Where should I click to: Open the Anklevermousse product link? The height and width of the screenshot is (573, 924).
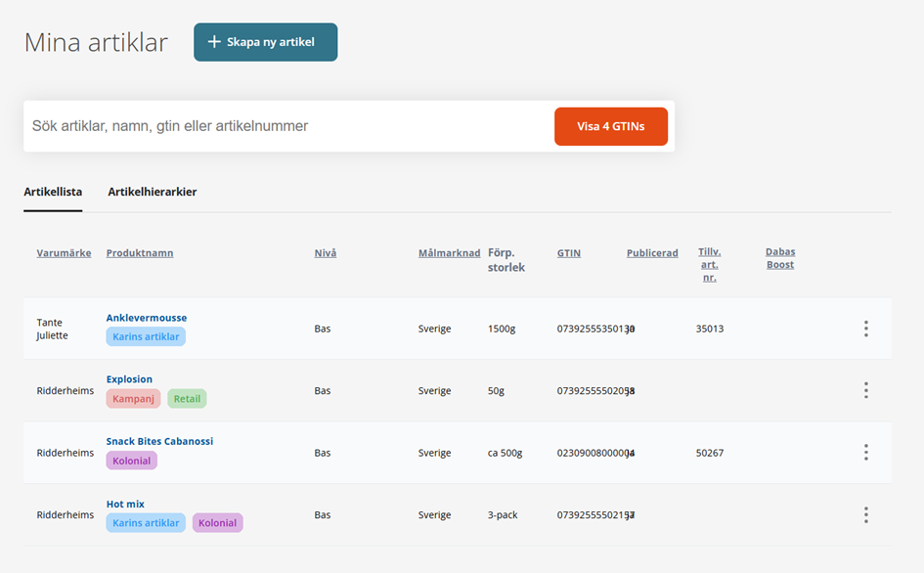[x=147, y=318]
